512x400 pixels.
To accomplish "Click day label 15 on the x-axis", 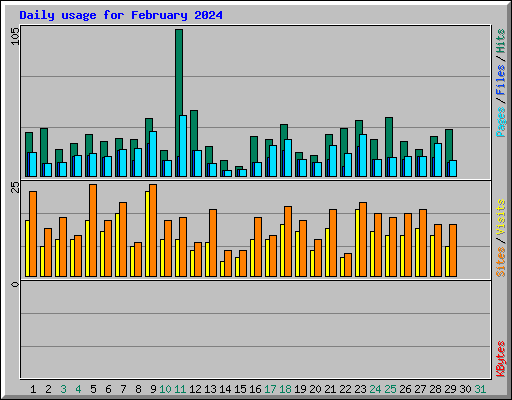I will tap(240, 389).
